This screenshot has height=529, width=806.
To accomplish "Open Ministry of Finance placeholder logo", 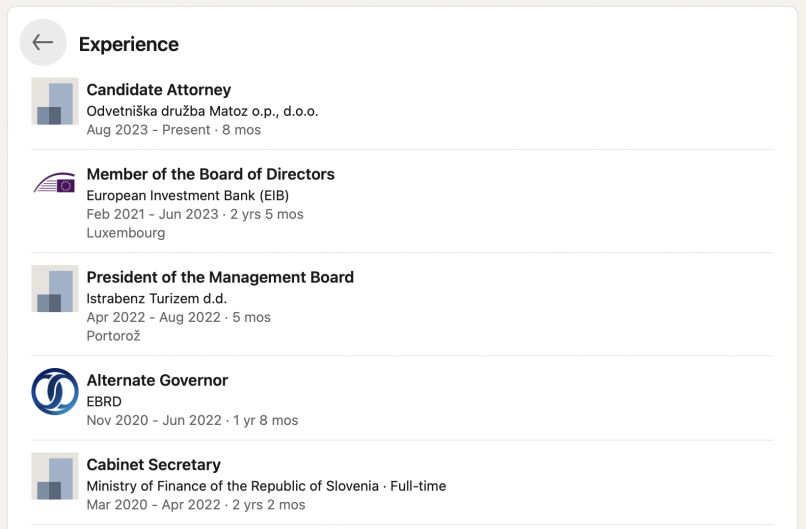I will [54, 476].
